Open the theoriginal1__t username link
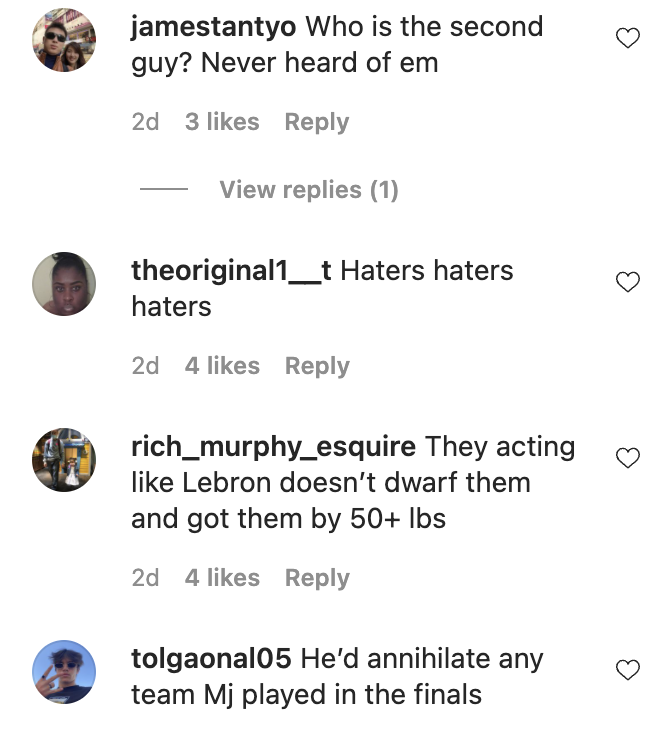The width and height of the screenshot is (668, 744). [231, 271]
